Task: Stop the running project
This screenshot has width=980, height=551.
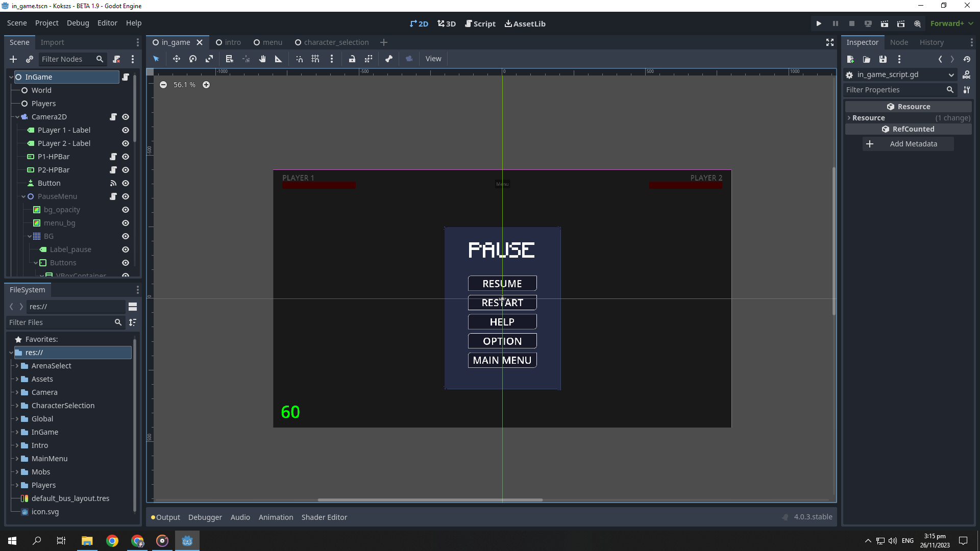Action: pos(852,23)
